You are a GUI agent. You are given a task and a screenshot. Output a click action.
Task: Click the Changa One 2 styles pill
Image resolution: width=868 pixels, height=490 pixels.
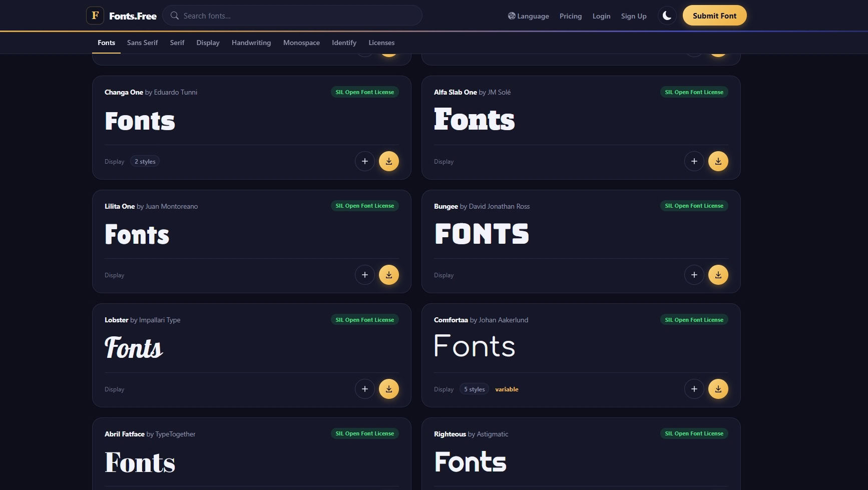pyautogui.click(x=145, y=162)
